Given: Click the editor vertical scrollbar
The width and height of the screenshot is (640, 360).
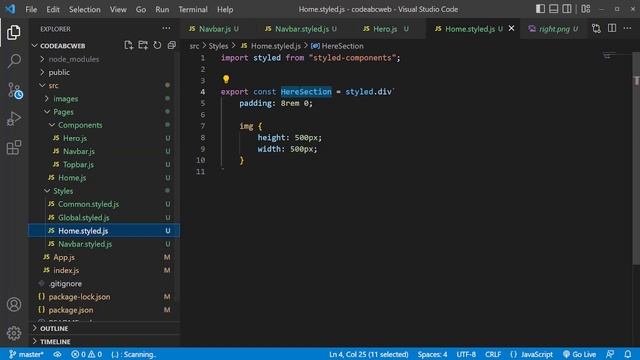Looking at the screenshot, I should point(636,157).
